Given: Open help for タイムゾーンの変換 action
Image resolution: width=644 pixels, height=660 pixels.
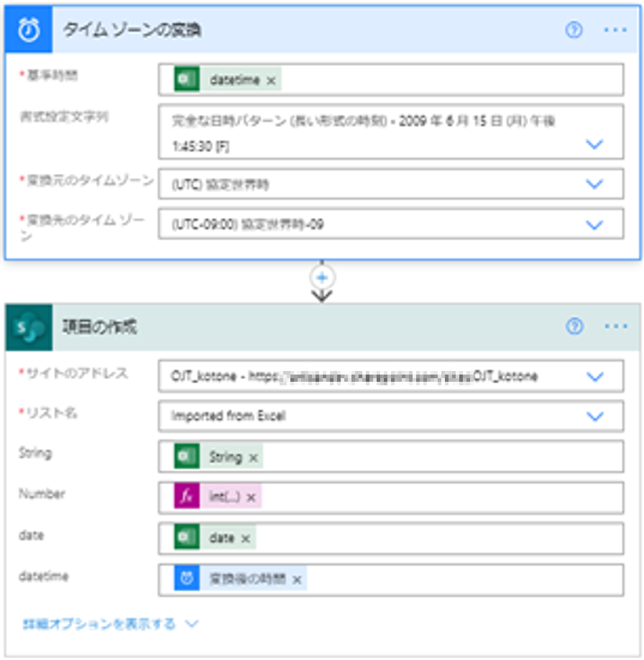Looking at the screenshot, I should 574,30.
